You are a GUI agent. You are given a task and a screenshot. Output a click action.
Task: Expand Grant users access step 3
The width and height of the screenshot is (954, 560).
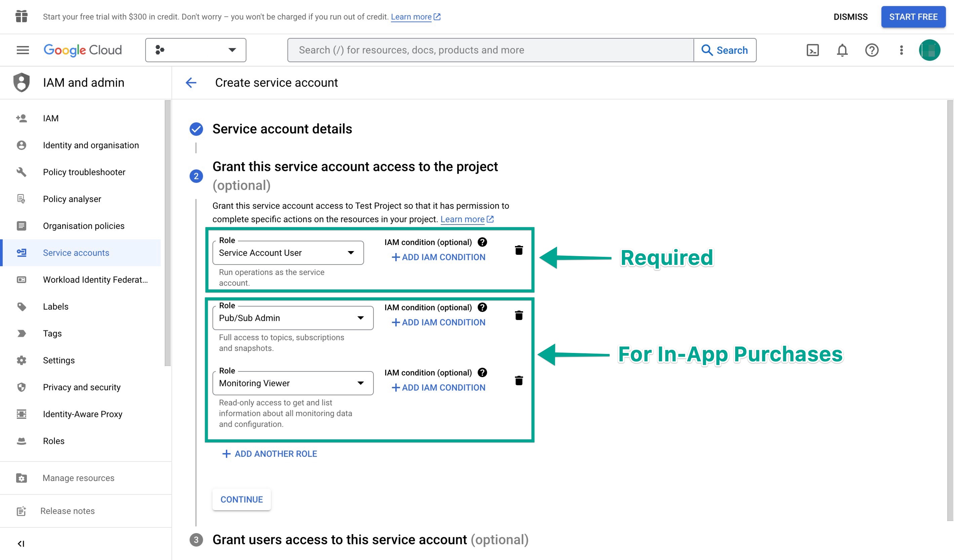370,539
